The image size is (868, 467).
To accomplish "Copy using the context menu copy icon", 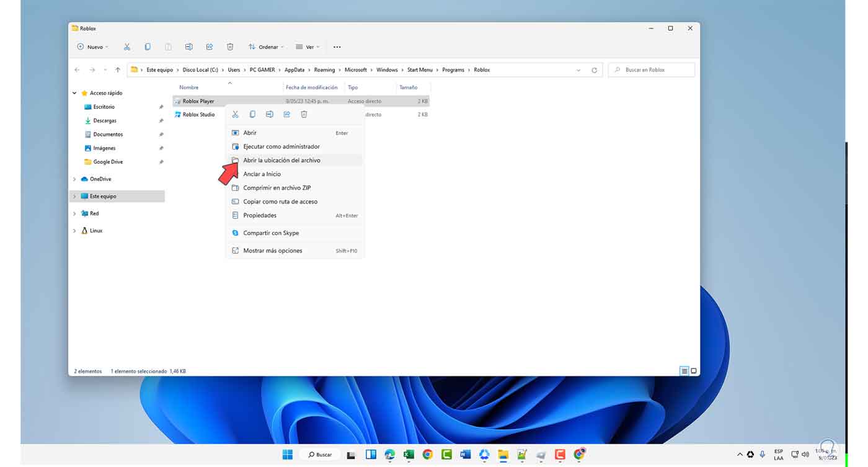I will click(252, 114).
